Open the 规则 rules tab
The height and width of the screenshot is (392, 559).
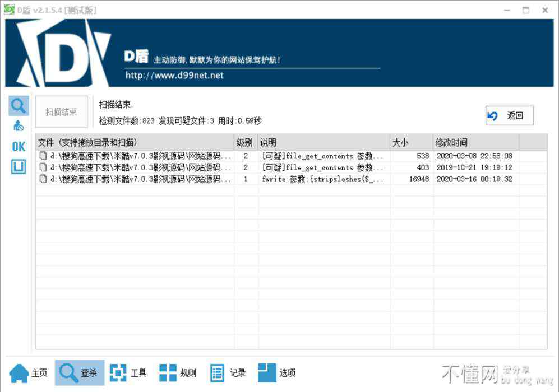178,373
